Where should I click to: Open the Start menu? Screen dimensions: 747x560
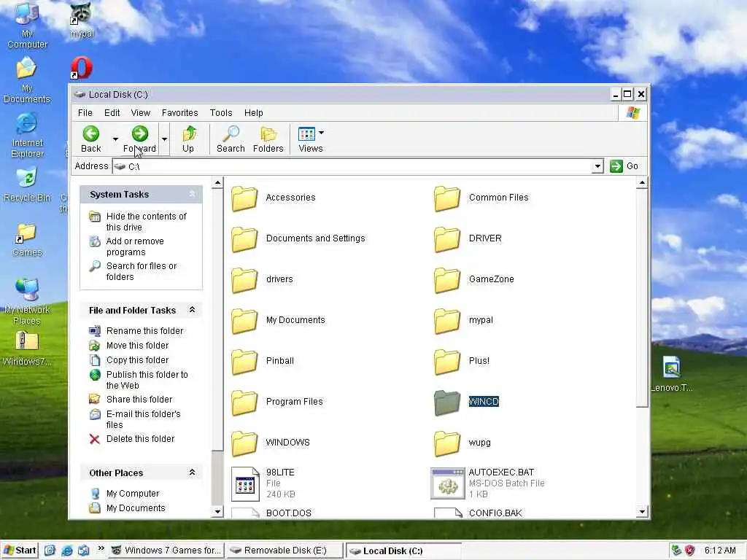coord(20,551)
